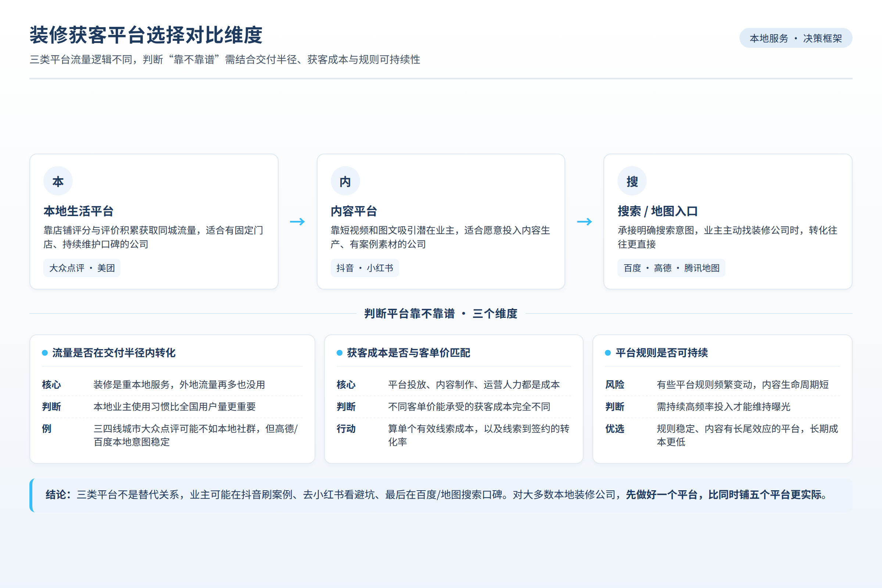Click the 风险 row label
The width and height of the screenshot is (882, 588).
coord(614,384)
